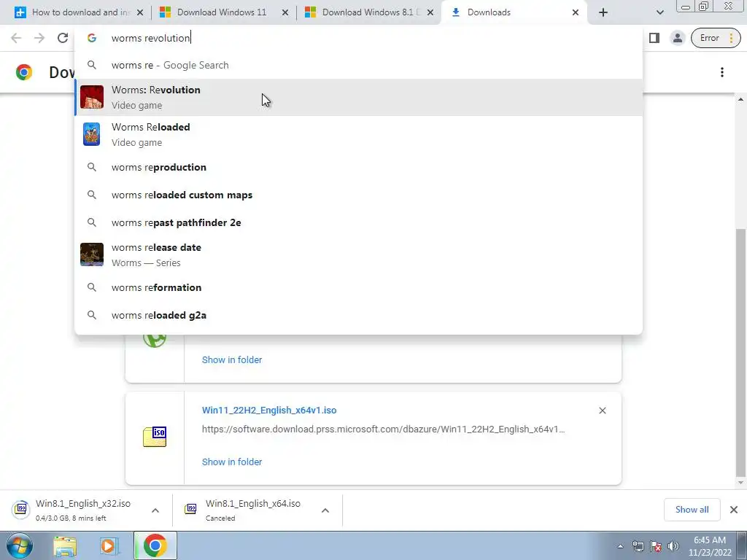
Task: Open Windows Media Player from taskbar
Action: tap(109, 545)
